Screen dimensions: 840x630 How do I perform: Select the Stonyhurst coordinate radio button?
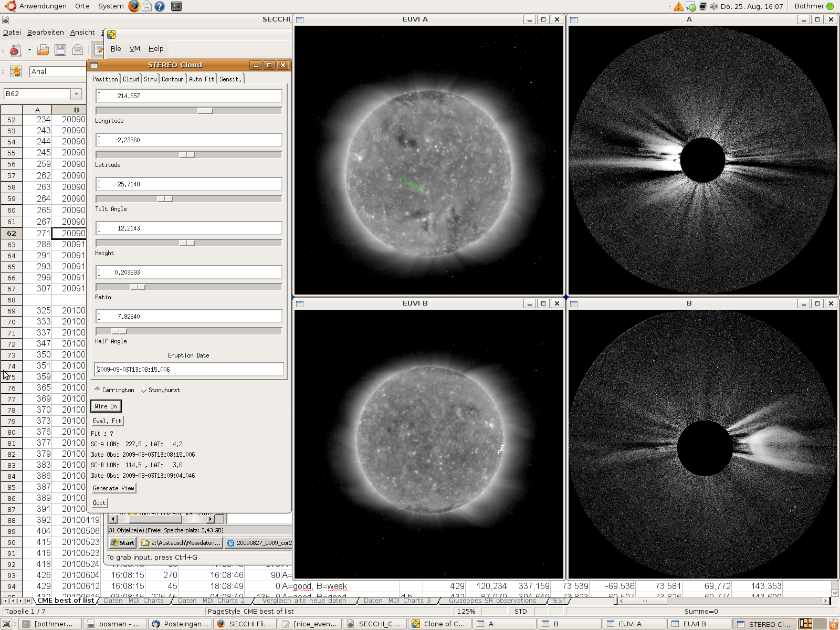click(x=160, y=390)
